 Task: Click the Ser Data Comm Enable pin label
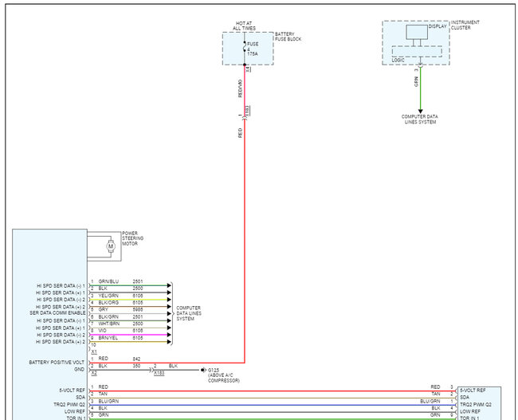(57, 312)
